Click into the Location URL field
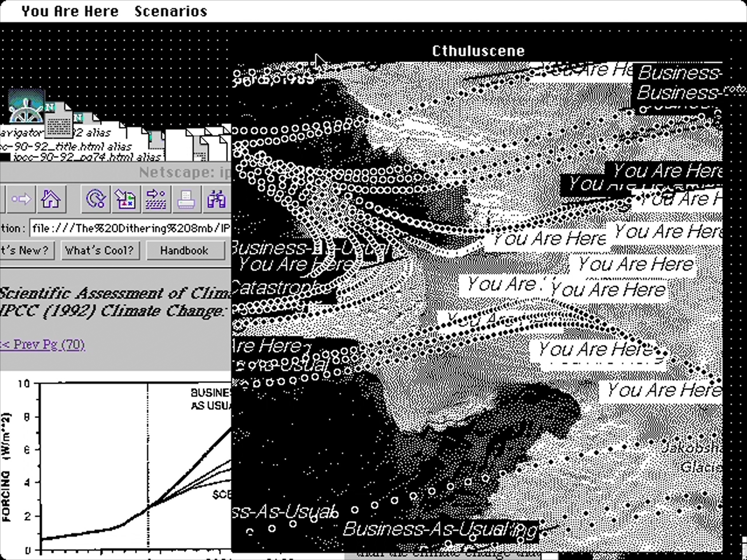 coord(130,229)
